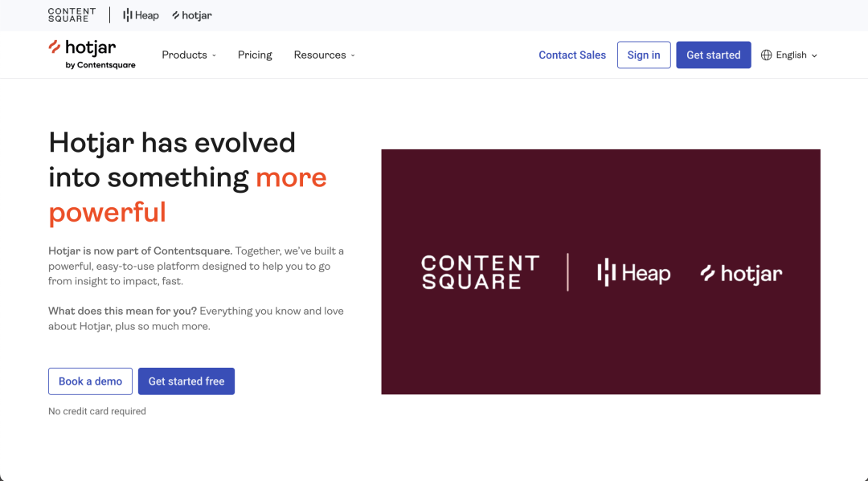Image resolution: width=868 pixels, height=481 pixels.
Task: Click the Hotjar by Contentsquare main logo
Action: tap(92, 54)
